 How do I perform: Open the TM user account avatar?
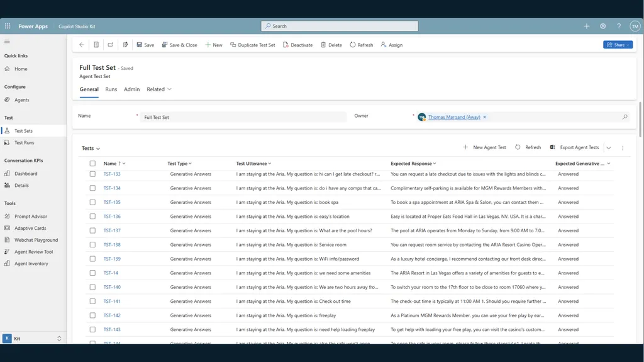(x=635, y=26)
